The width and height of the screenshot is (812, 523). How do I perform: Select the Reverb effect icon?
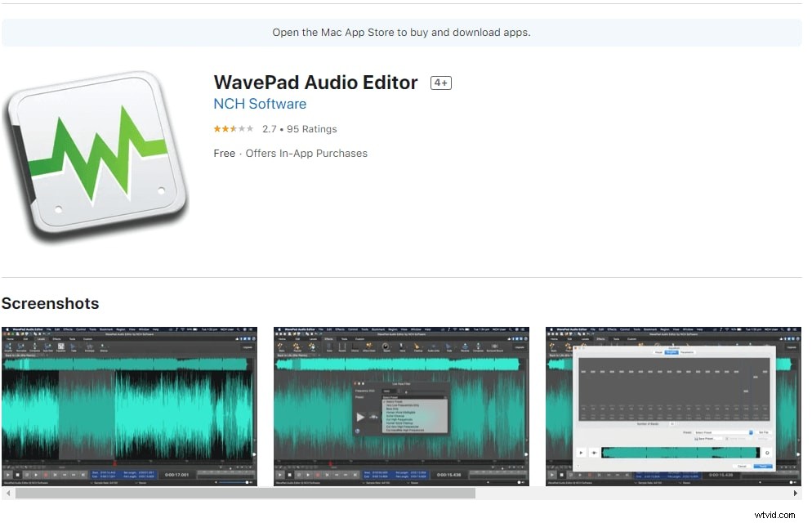341,347
